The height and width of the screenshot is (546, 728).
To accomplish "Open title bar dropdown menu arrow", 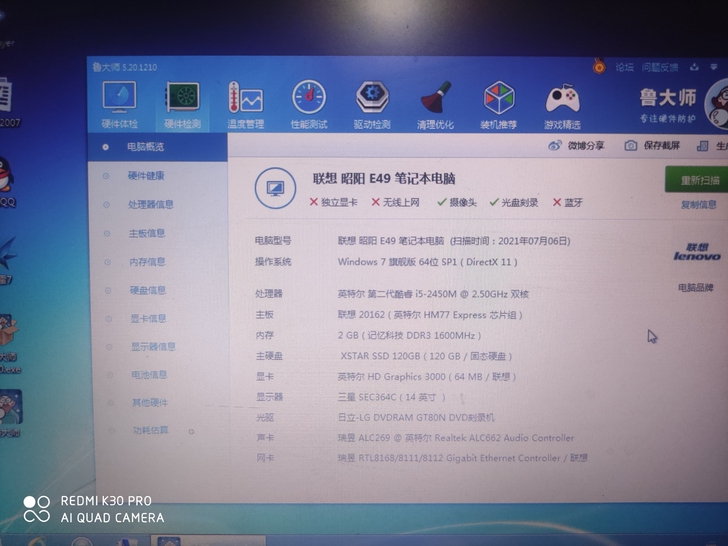I will pos(714,67).
